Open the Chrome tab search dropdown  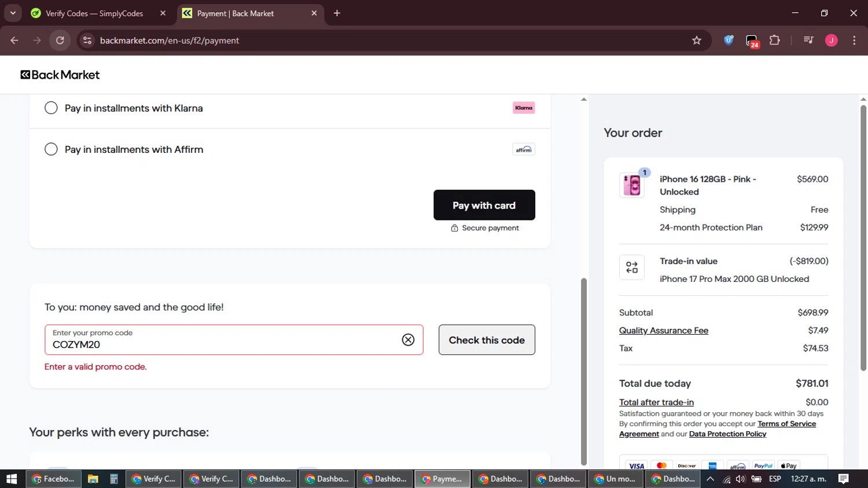13,13
